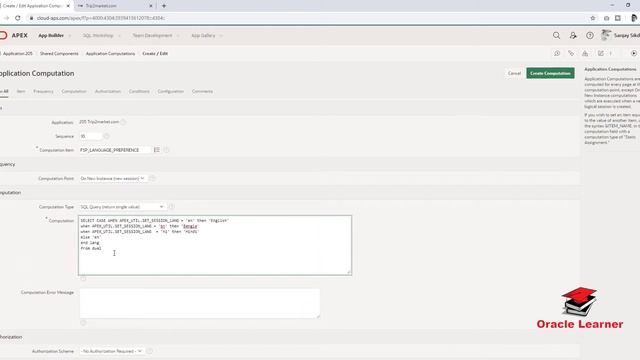The height and width of the screenshot is (360, 640).
Task: Click the Find/comments icon in breadcrumb toolbar
Action: tap(557, 53)
